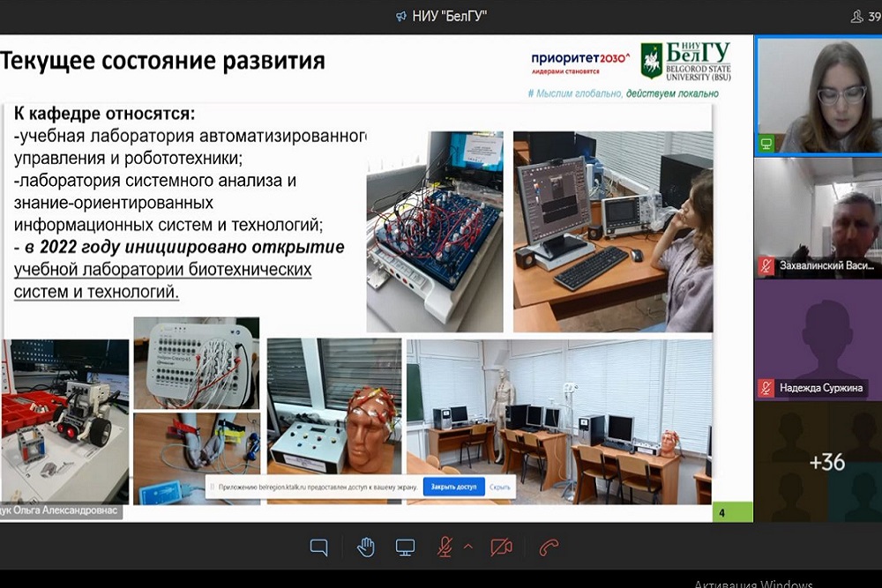Unmute the microphone

tap(445, 547)
